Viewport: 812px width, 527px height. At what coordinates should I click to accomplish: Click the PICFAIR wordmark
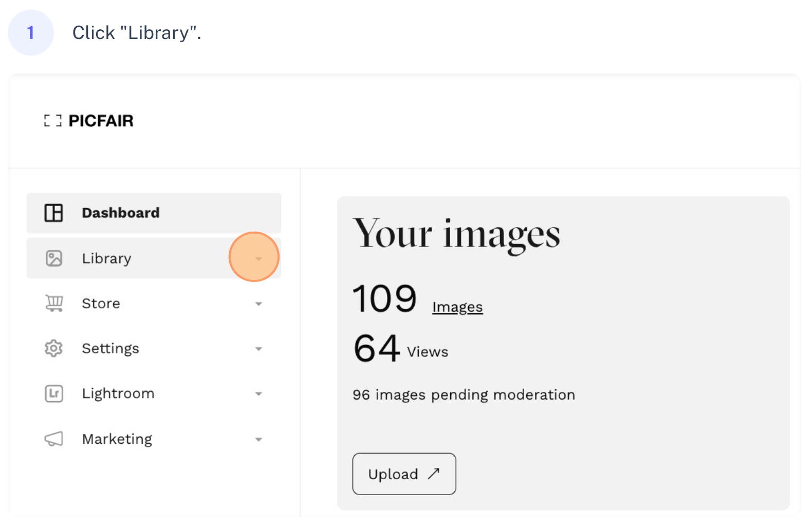coord(101,121)
